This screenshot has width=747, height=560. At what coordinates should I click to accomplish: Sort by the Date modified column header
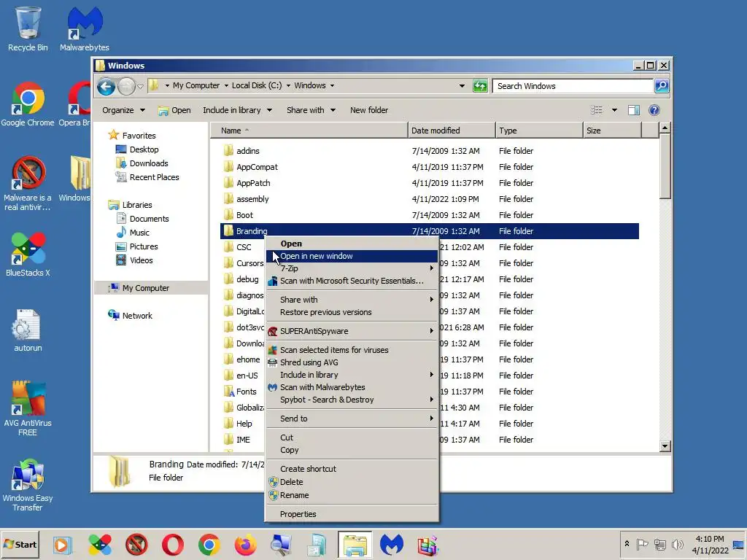452,131
